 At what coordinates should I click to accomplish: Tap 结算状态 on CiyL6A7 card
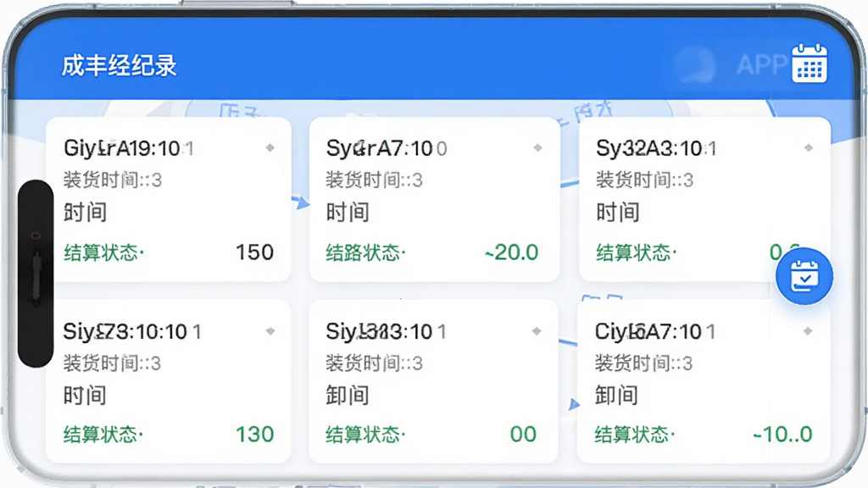pos(635,435)
